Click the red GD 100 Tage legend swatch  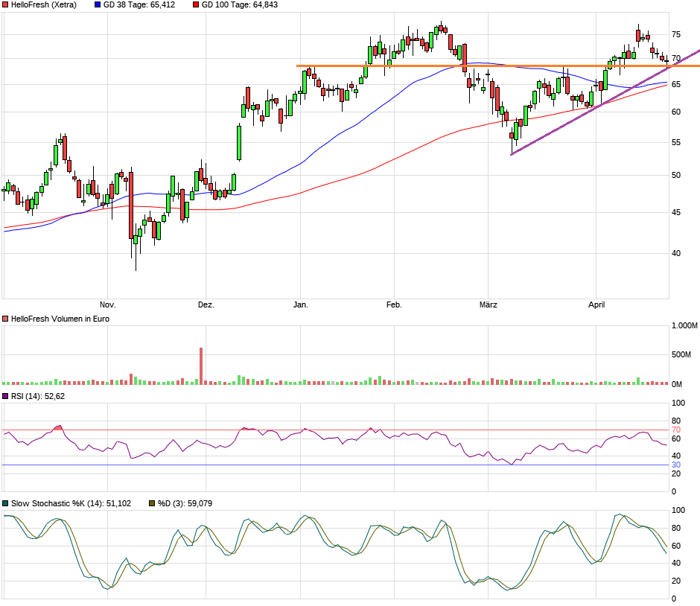tap(196, 5)
